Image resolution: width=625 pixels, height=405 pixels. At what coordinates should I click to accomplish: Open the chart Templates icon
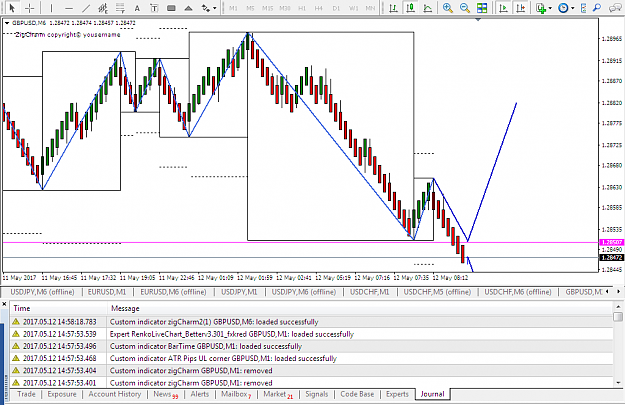(584, 8)
